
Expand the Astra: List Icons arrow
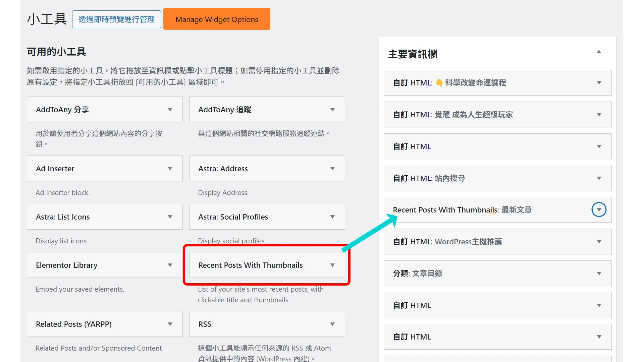tap(170, 217)
